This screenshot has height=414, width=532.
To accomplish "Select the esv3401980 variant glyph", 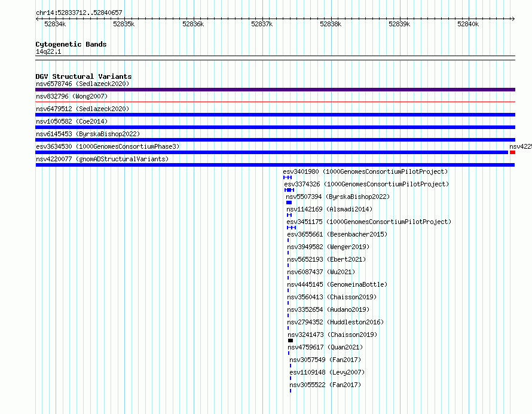I will tap(288, 177).
